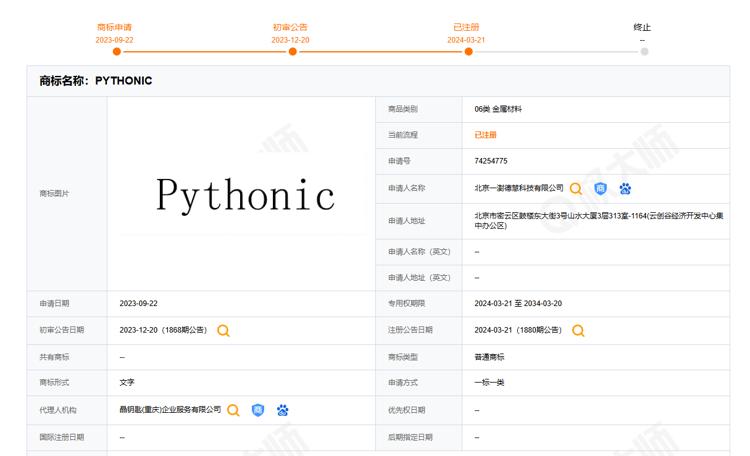
Task: Open the 1880期公告 magnifier icon
Action: [x=578, y=331]
